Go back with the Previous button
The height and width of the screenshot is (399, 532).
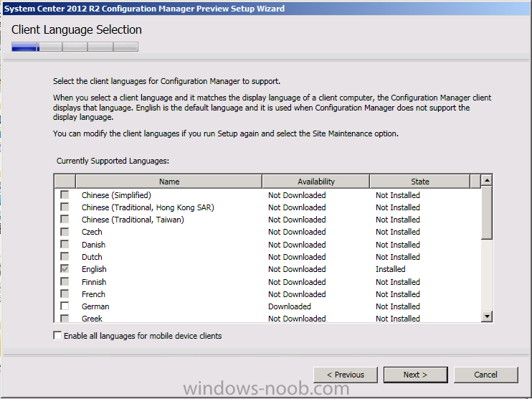pyautogui.click(x=346, y=375)
